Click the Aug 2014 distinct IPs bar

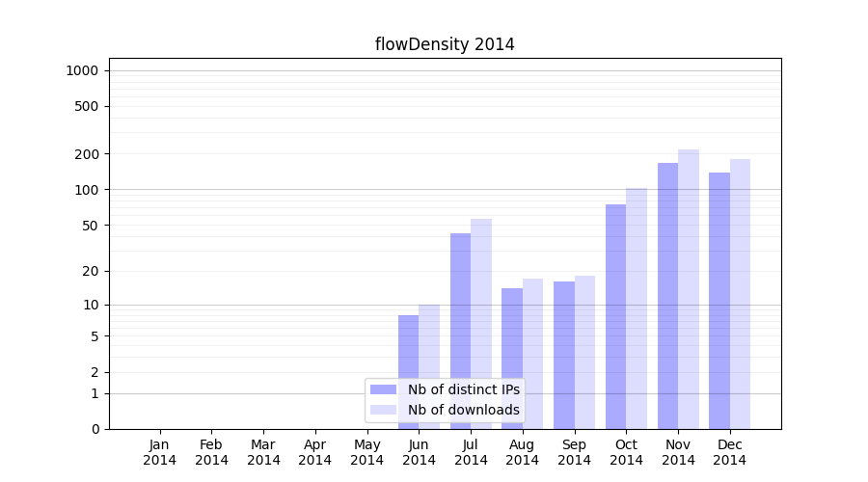(512, 359)
